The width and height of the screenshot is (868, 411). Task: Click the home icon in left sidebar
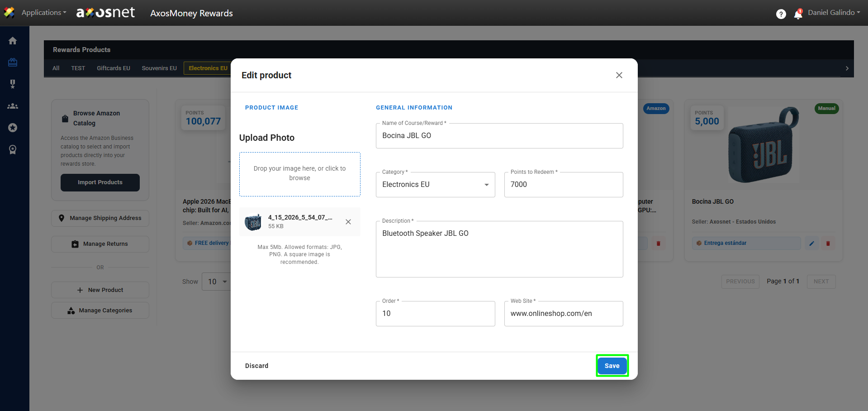[13, 41]
